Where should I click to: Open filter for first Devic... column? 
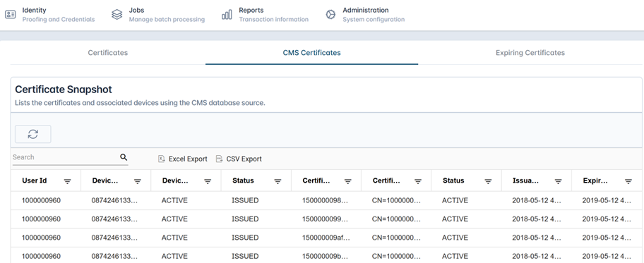(138, 181)
